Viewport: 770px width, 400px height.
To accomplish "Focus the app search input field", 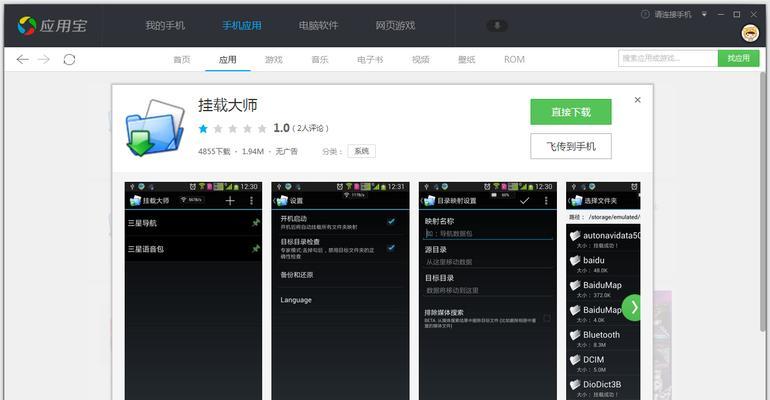I will [668, 58].
